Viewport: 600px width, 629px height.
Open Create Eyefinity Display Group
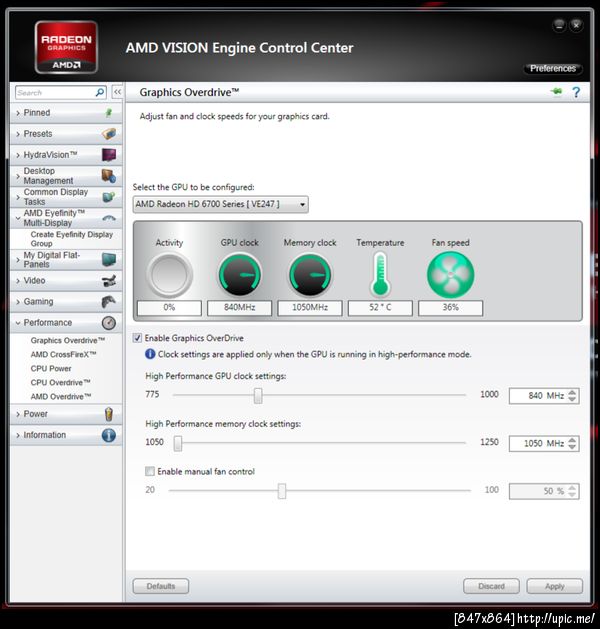point(72,239)
